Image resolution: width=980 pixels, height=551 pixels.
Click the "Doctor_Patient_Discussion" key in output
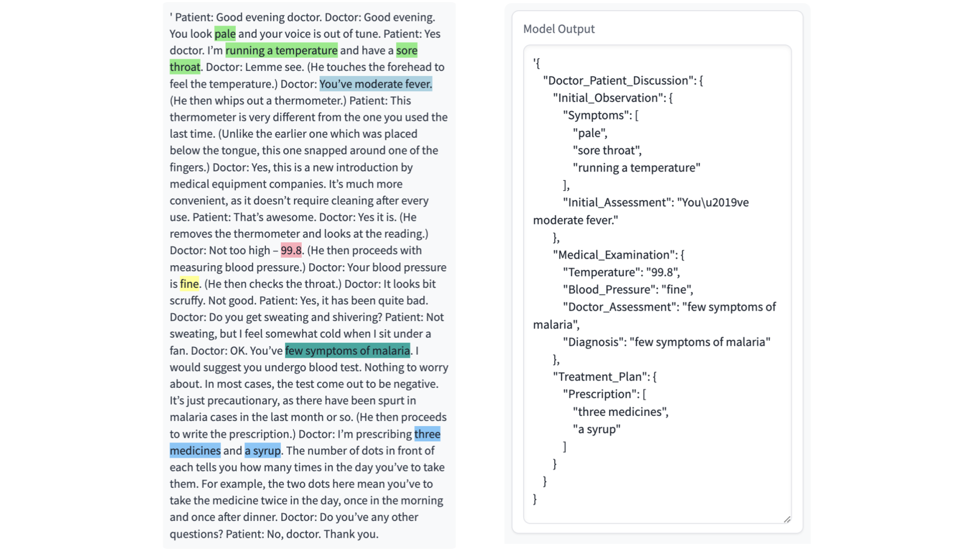tap(619, 81)
